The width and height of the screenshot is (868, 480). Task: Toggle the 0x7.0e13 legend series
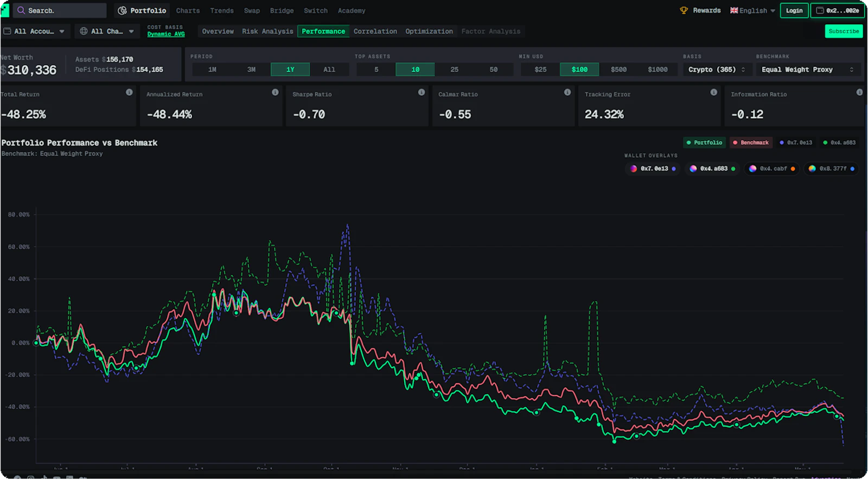796,143
